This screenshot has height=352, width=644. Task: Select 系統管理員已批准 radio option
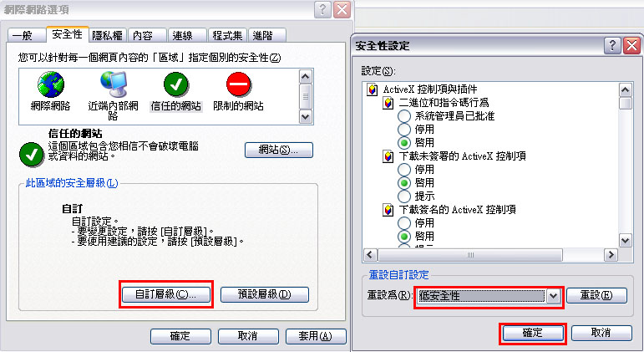click(x=404, y=116)
